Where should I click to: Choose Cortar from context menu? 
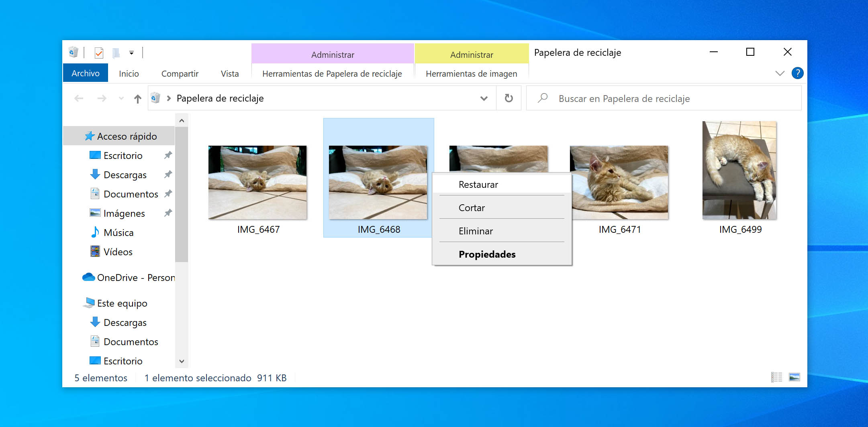click(502, 208)
